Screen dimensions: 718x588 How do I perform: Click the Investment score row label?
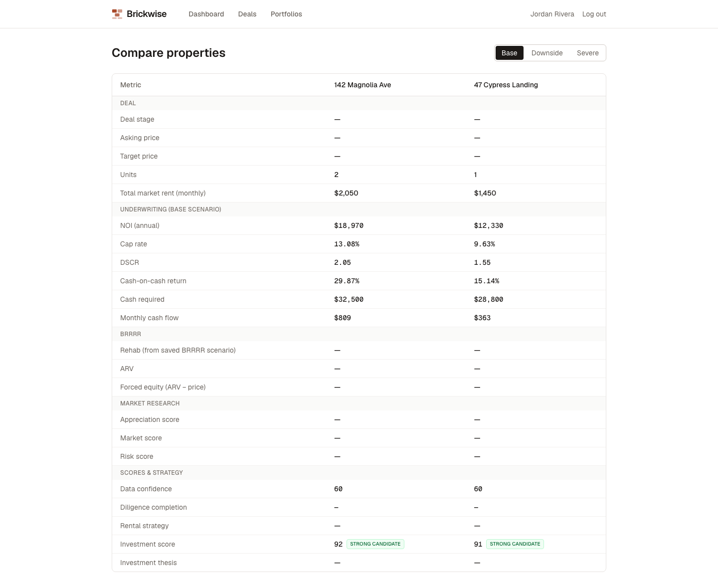[x=148, y=544]
